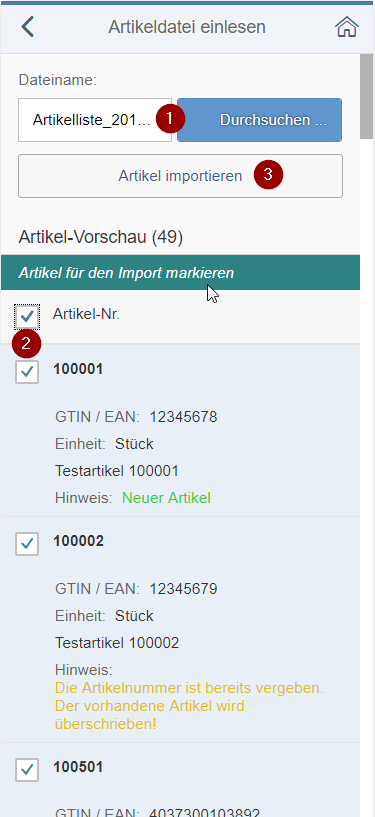
Task: Click the Artikel-Vorschau (49) heading
Action: 101,238
